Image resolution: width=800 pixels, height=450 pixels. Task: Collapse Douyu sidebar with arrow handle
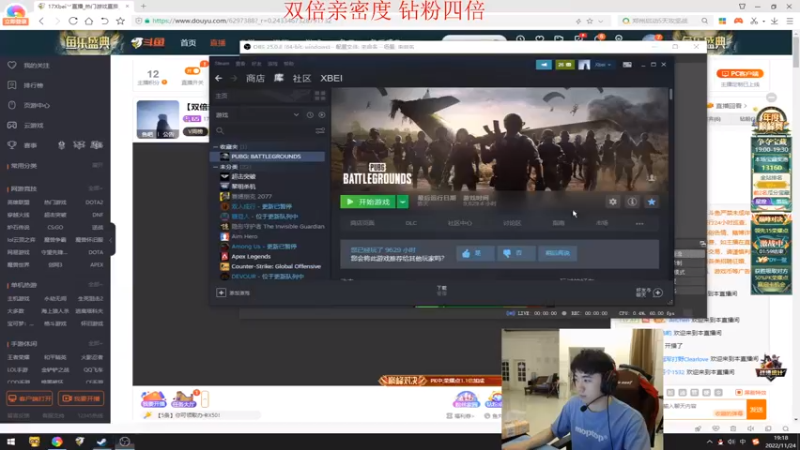pyautogui.click(x=111, y=239)
